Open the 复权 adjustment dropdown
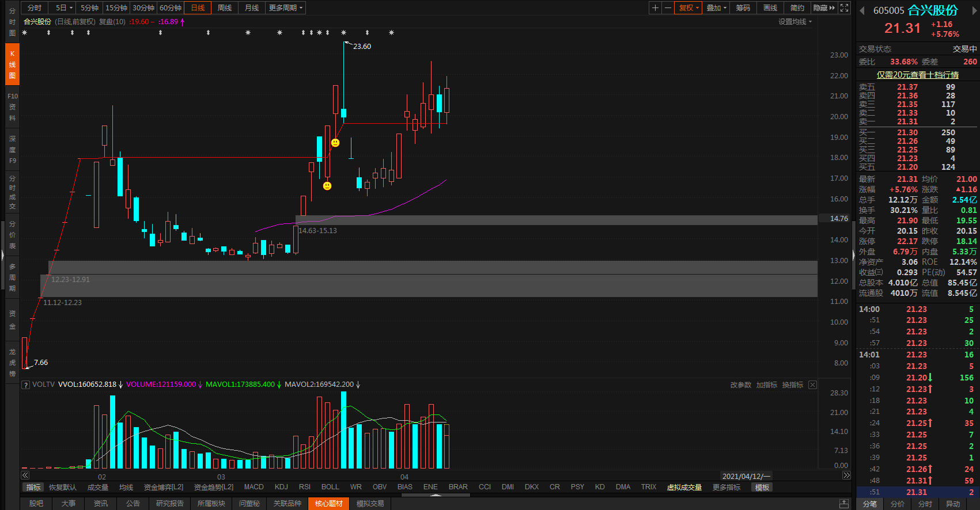 (x=688, y=7)
